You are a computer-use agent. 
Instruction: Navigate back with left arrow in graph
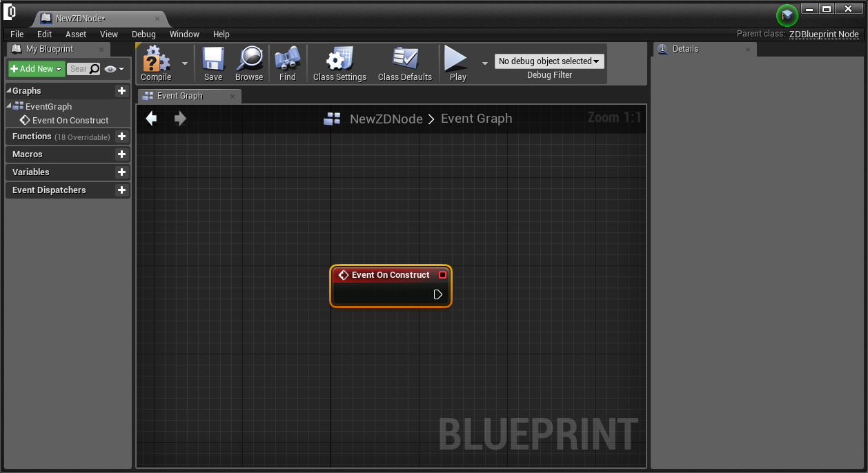(151, 119)
